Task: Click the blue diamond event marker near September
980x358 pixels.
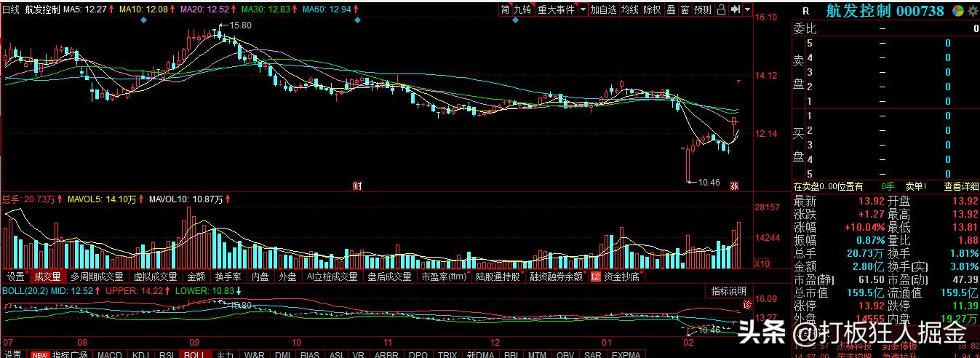Action: (x=143, y=20)
